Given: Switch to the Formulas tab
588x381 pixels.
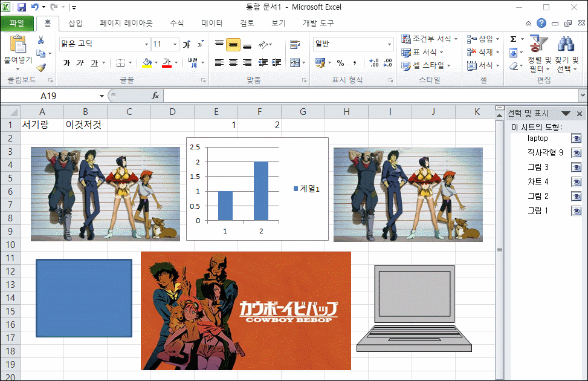Looking at the screenshot, I should (176, 23).
